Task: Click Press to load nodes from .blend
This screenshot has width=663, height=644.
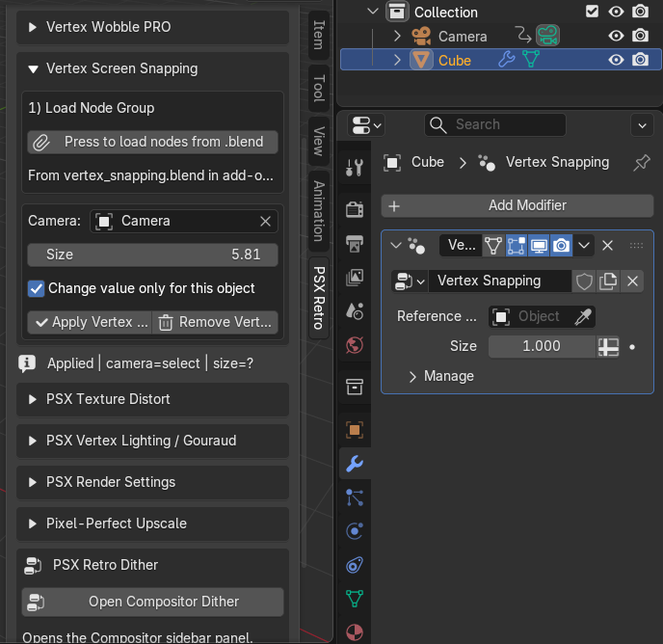Action: point(152,142)
